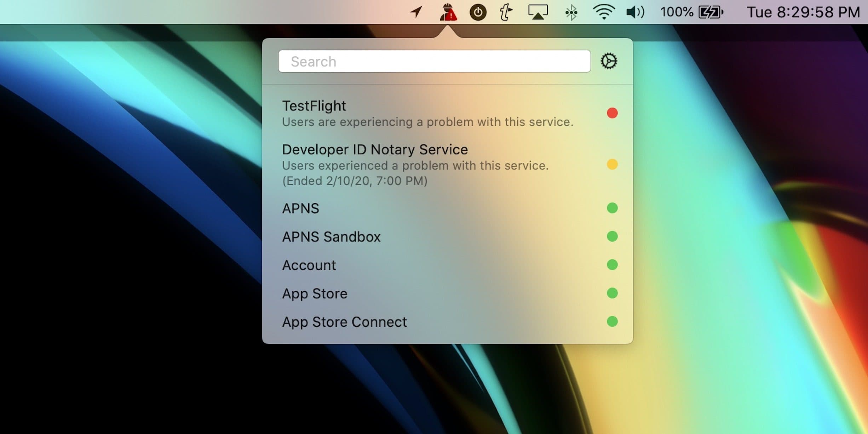Open the Wi-Fi status menu
Image resolution: width=868 pixels, height=434 pixels.
point(604,12)
